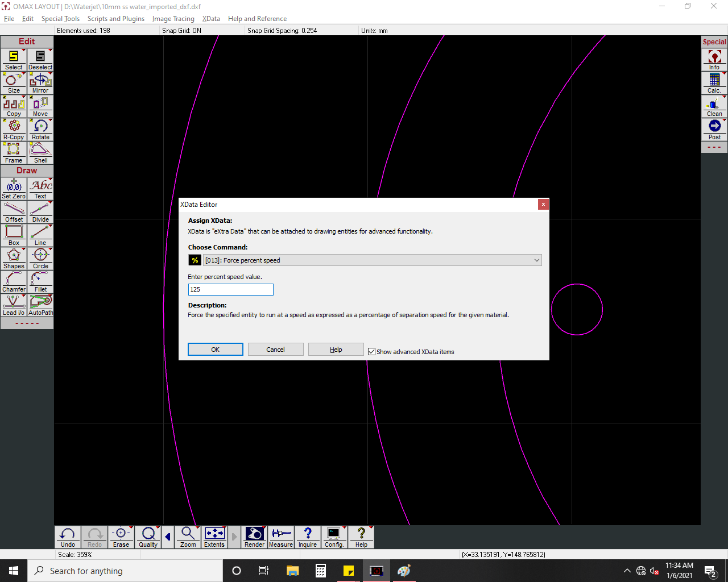Open the bottom toolbar Help icon
728x582 pixels.
[x=361, y=537]
